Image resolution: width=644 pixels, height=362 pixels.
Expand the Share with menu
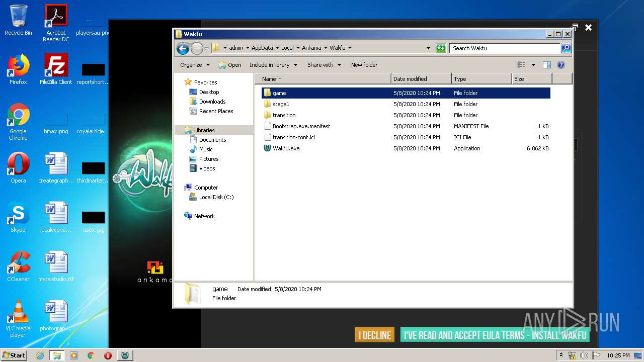[x=324, y=65]
